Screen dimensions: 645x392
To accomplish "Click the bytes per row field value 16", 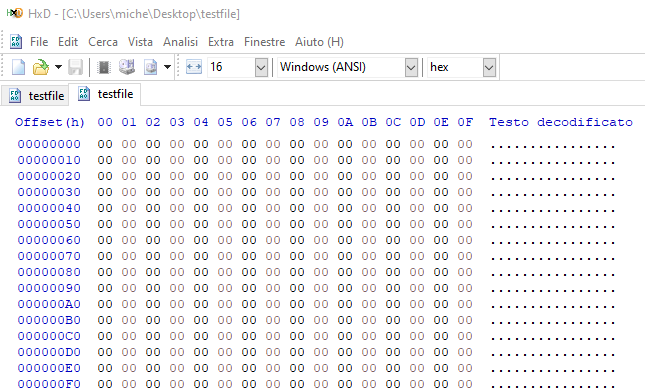I will [x=216, y=67].
